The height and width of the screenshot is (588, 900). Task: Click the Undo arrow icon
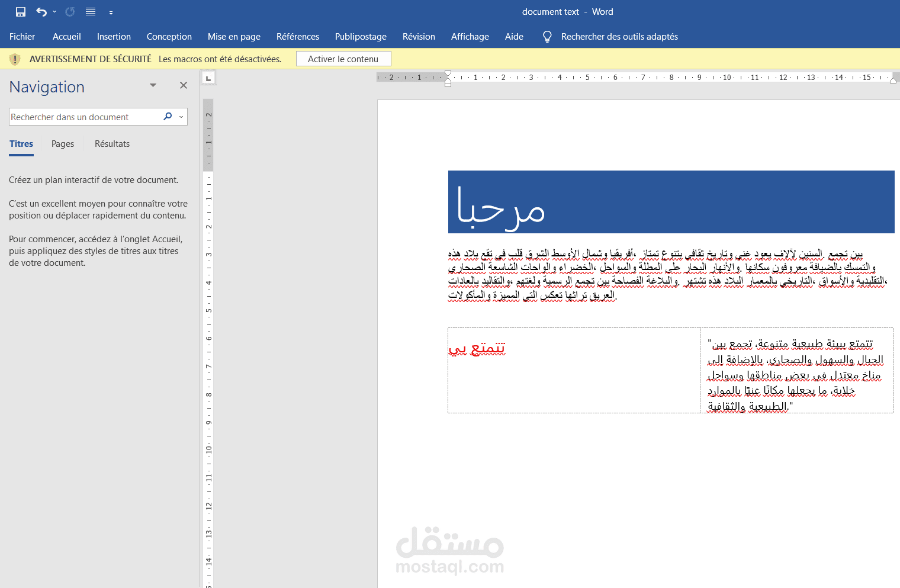pyautogui.click(x=41, y=11)
